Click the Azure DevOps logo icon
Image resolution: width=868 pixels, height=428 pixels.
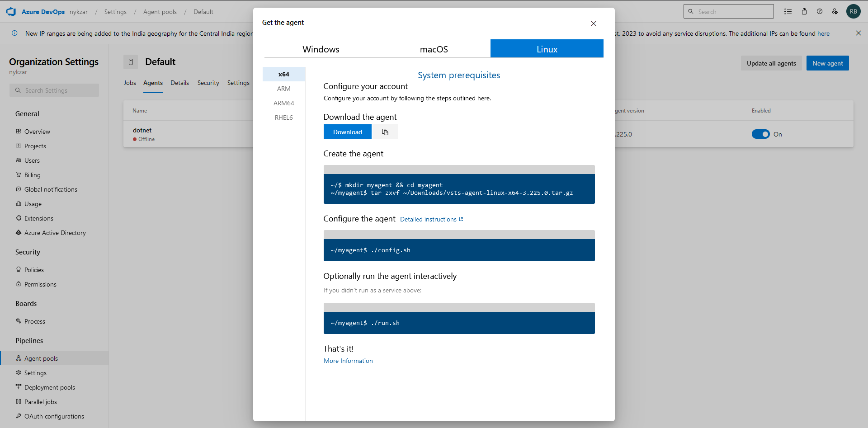click(x=11, y=12)
